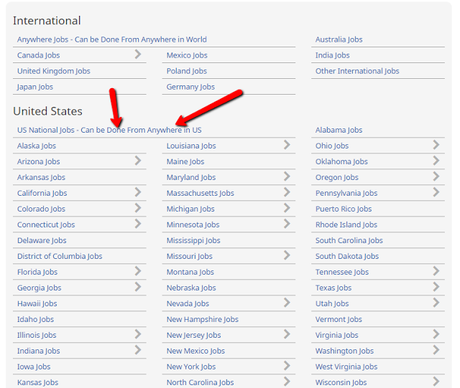460x388 pixels.
Task: Open the South Carolina Jobs link
Action: click(x=349, y=240)
